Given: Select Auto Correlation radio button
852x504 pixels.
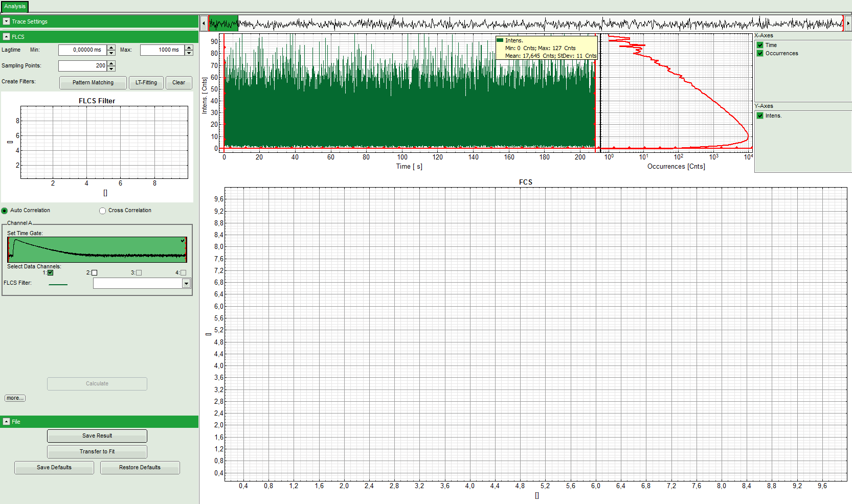Looking at the screenshot, I should click(x=5, y=211).
